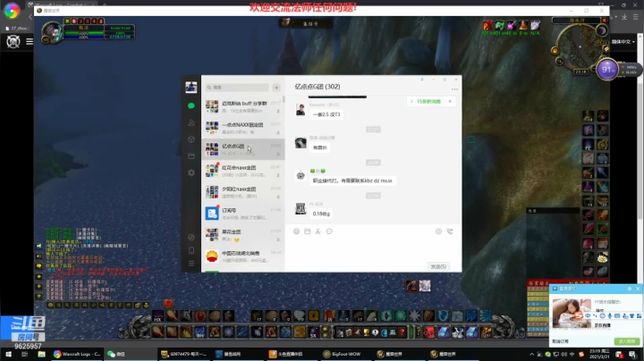Click message "有冒长"
Viewport: 644px width, 361px height.
click(x=320, y=147)
